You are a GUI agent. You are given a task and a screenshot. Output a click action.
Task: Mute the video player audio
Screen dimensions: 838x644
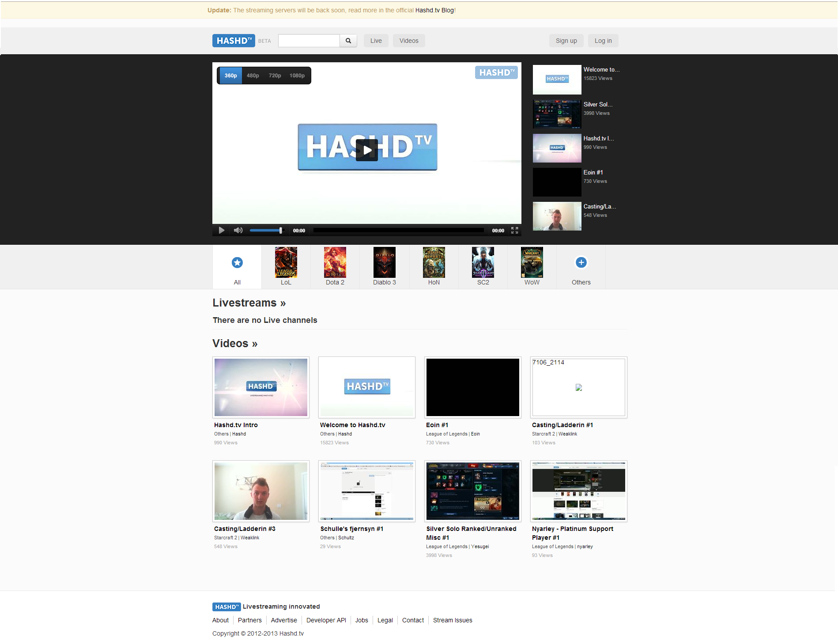click(x=238, y=230)
